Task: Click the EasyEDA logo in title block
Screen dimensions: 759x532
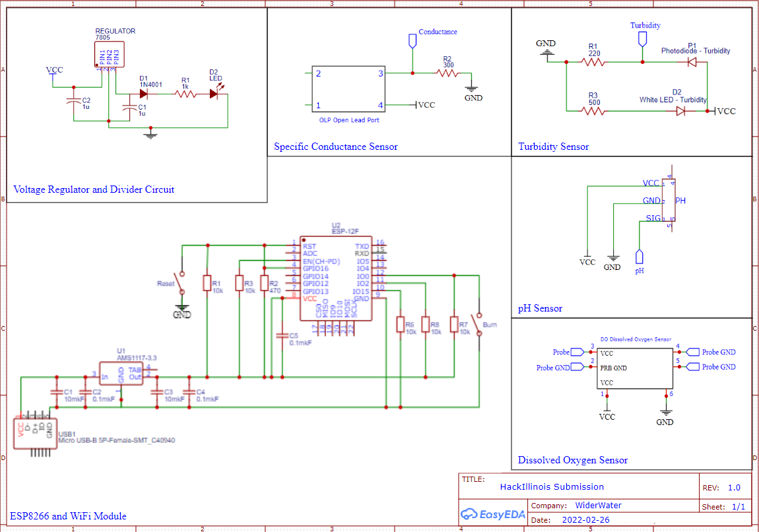Action: (492, 513)
